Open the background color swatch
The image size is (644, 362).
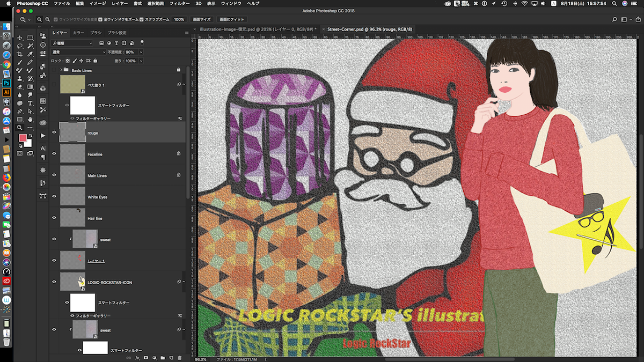[28, 144]
